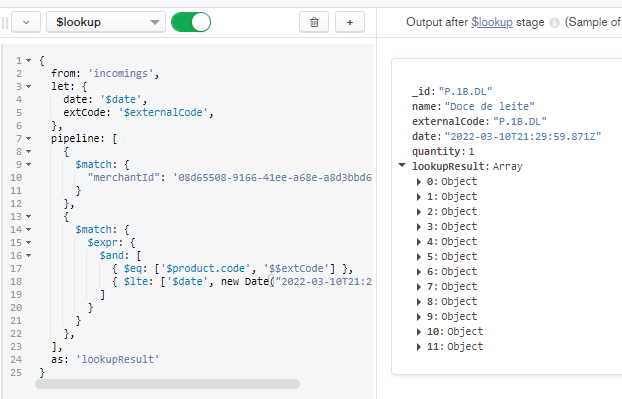
Task: Collapse the lookupResult array
Action: [402, 165]
